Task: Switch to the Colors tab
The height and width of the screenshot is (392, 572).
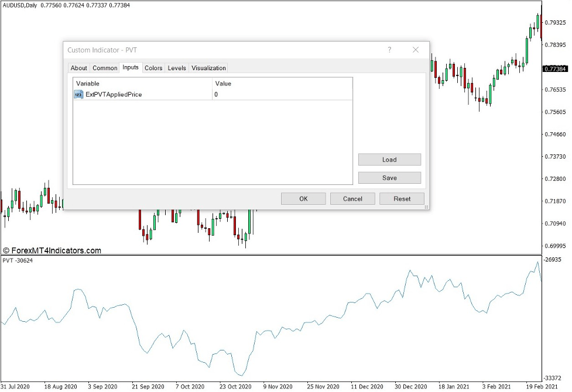Action: coord(153,68)
